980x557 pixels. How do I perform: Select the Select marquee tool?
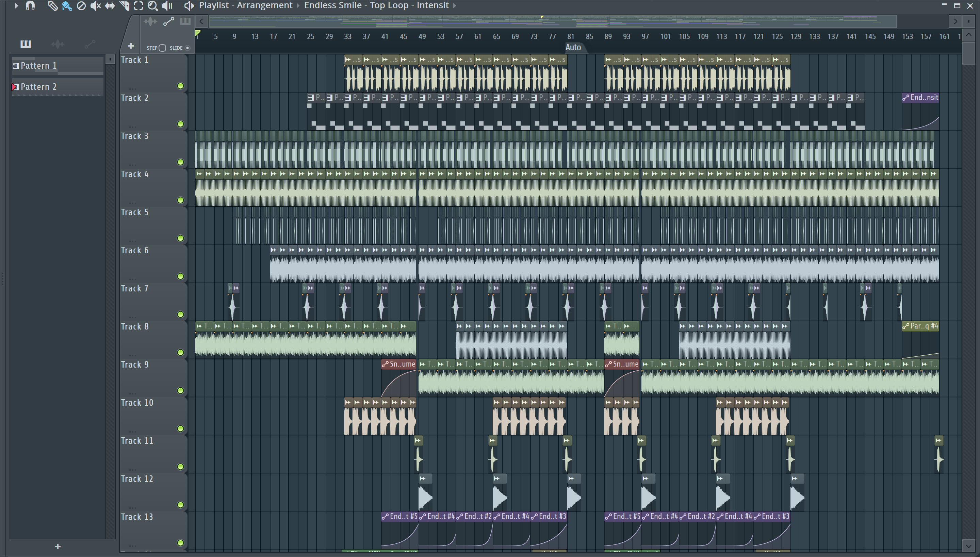point(138,6)
